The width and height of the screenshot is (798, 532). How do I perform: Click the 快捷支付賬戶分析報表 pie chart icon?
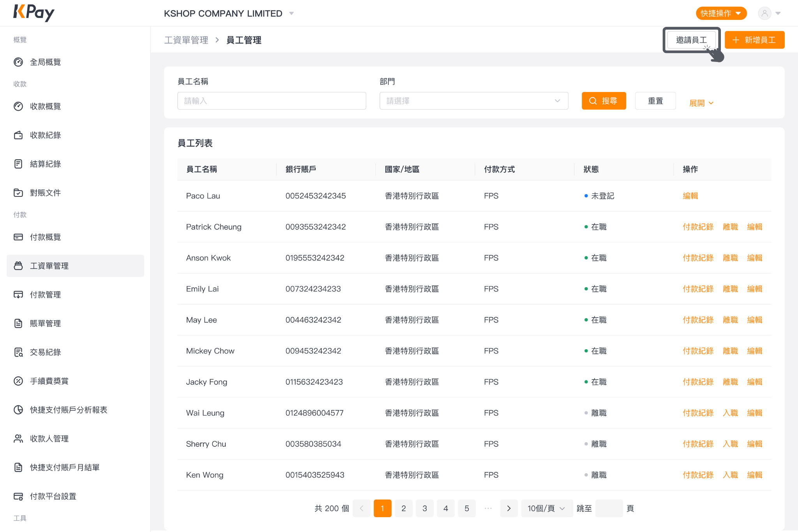(18, 410)
